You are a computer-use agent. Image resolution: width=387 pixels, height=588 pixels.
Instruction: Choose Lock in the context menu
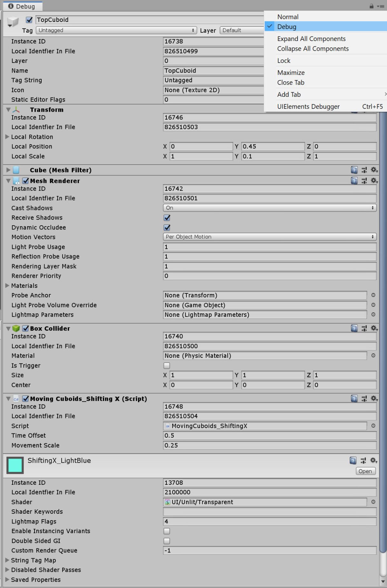coord(326,60)
